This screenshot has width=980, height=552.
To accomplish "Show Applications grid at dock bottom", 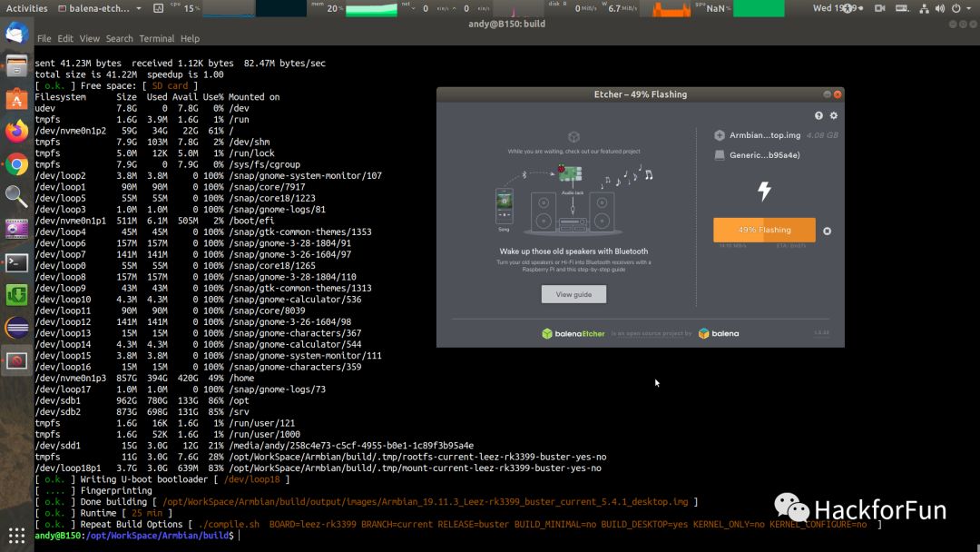I will pos(17,536).
